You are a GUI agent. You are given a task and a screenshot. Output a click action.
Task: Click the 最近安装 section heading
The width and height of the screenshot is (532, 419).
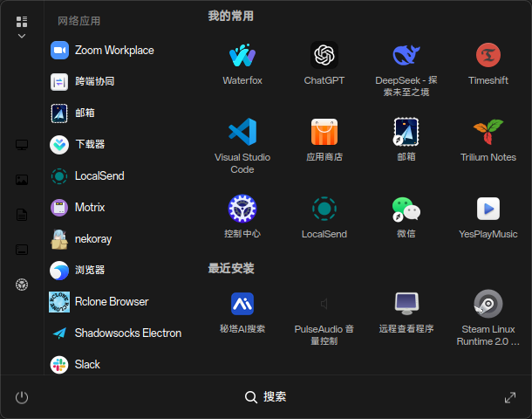231,268
